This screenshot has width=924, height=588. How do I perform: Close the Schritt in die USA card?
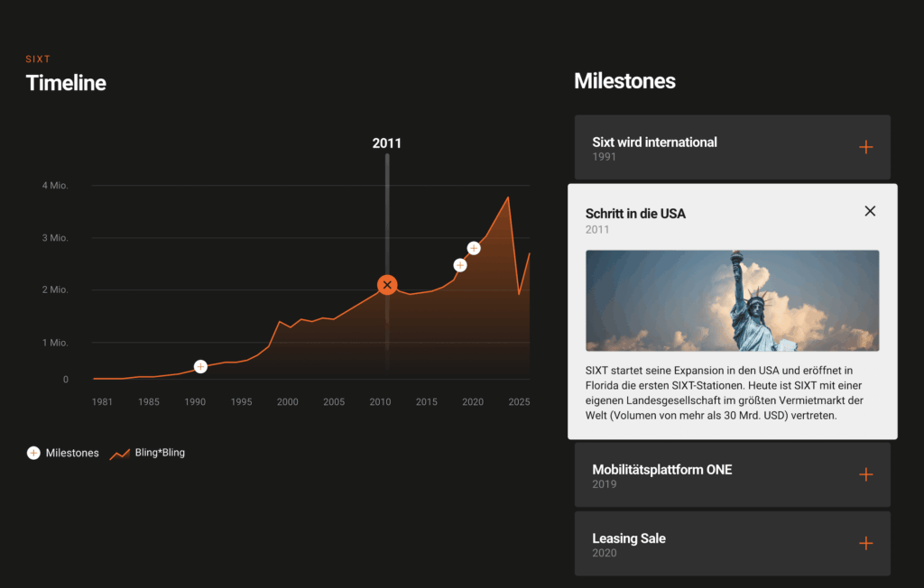tap(870, 211)
